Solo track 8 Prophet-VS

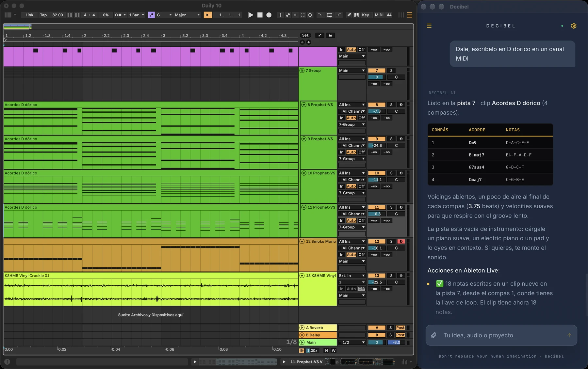pyautogui.click(x=391, y=105)
